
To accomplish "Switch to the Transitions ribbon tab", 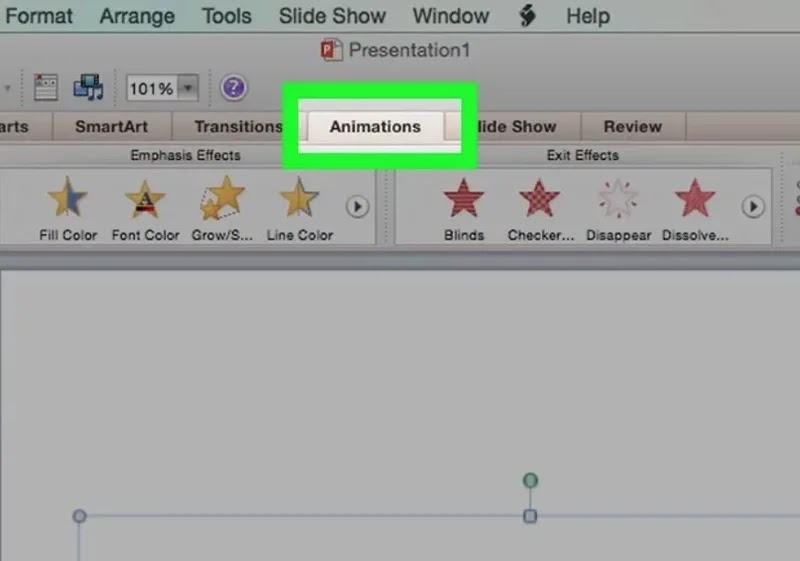I will 239,126.
